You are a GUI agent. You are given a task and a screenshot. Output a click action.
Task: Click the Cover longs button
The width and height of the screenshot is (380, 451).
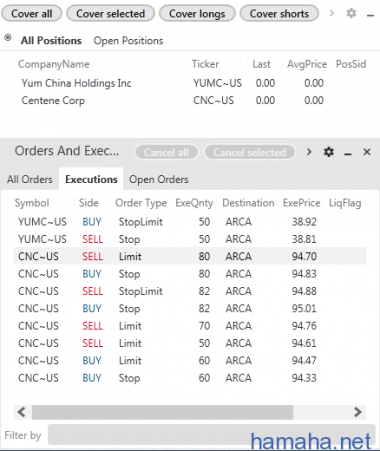point(197,14)
